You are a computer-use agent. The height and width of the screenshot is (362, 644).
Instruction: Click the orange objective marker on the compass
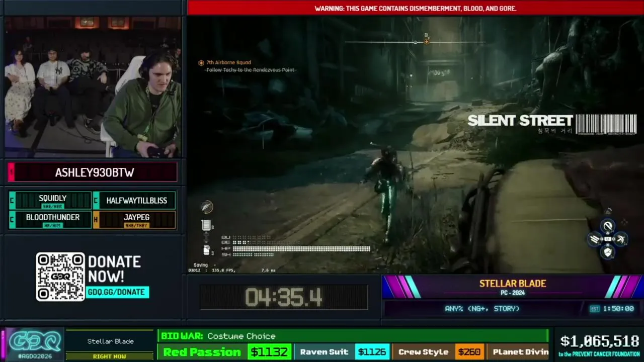pyautogui.click(x=426, y=41)
